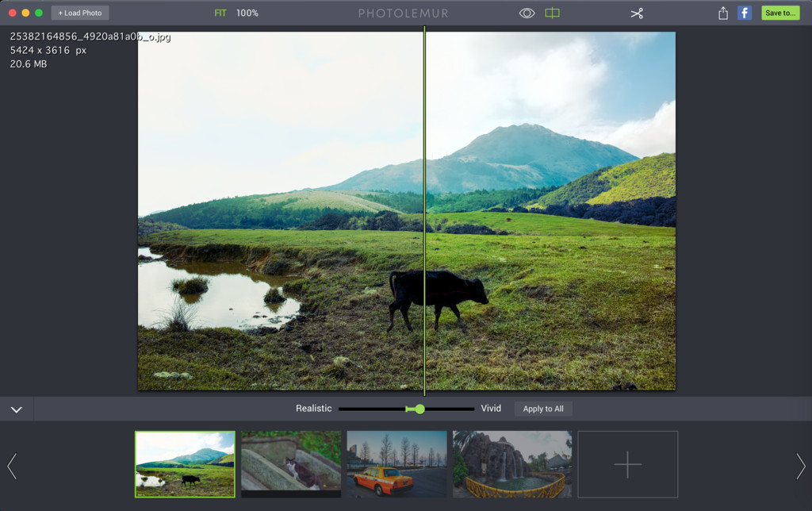Toggle the eye preview icon

click(527, 13)
